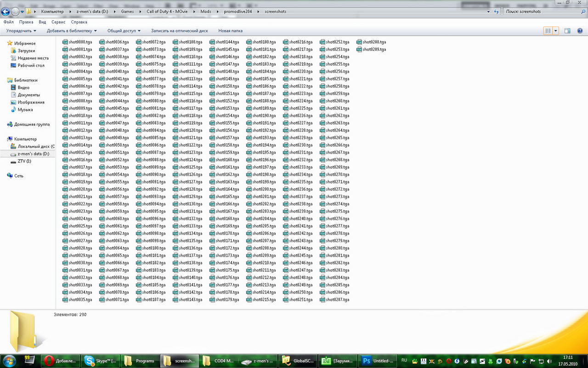Open the Видео library
This screenshot has height=368, width=588.
[23, 87]
